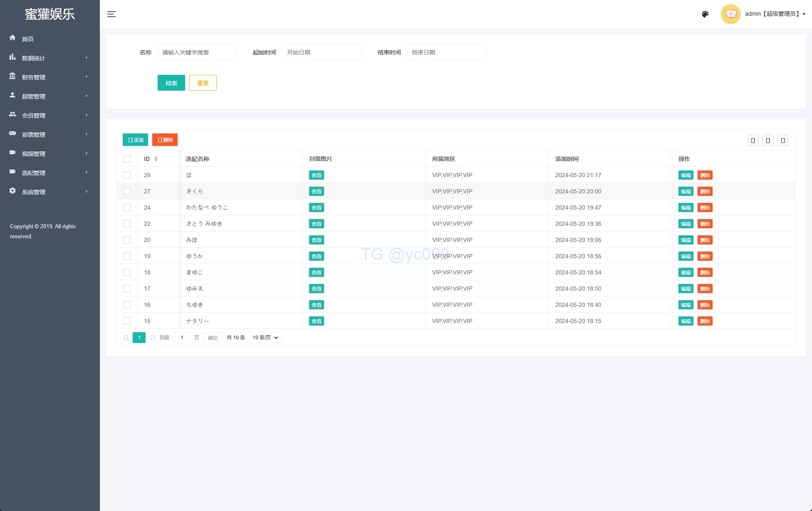Click the admin avatar image
Viewport: 812px width, 511px height.
[x=730, y=14]
